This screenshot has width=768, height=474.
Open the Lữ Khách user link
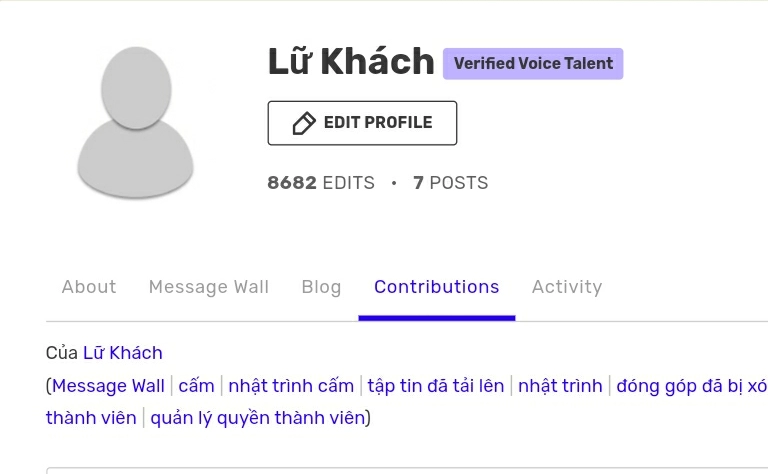(x=122, y=353)
